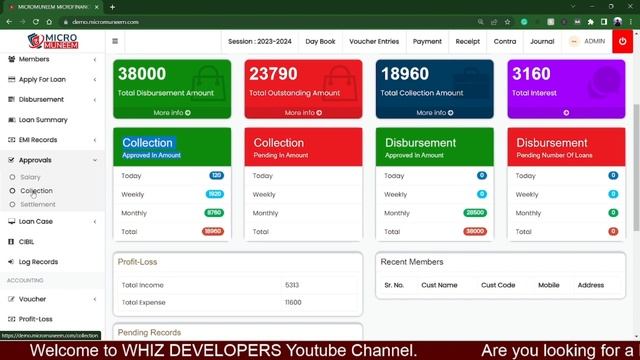
Task: Click the browser back arrow
Action: (9, 22)
